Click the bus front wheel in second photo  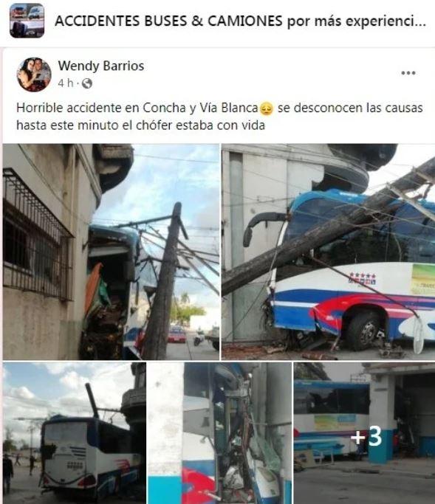(x=364, y=331)
